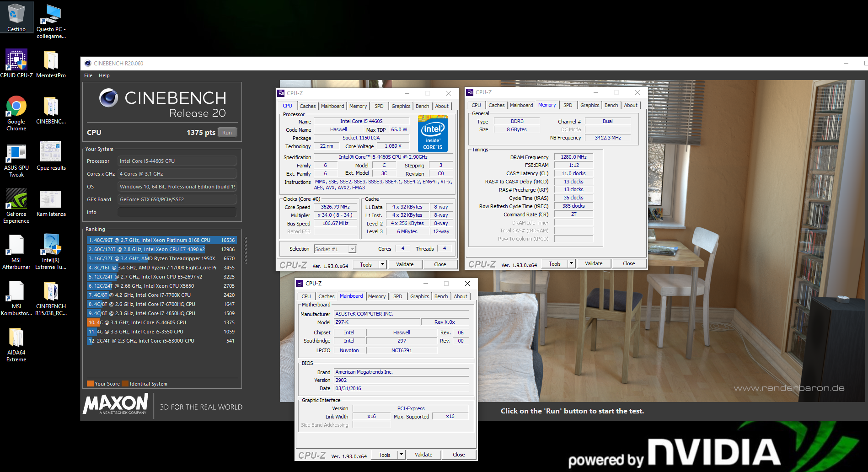Image resolution: width=868 pixels, height=472 pixels.
Task: Click the Multiplier x 34.0 value
Action: point(335,215)
